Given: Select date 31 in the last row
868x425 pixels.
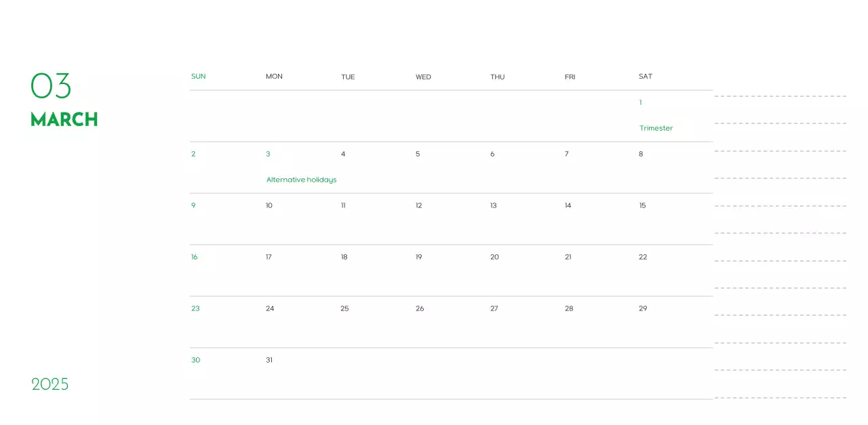Looking at the screenshot, I should (269, 360).
